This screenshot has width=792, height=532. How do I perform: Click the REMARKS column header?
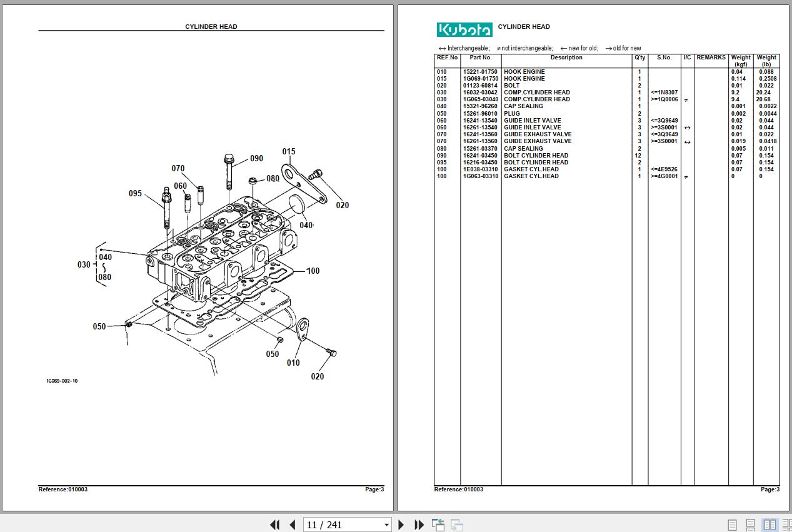[x=711, y=58]
